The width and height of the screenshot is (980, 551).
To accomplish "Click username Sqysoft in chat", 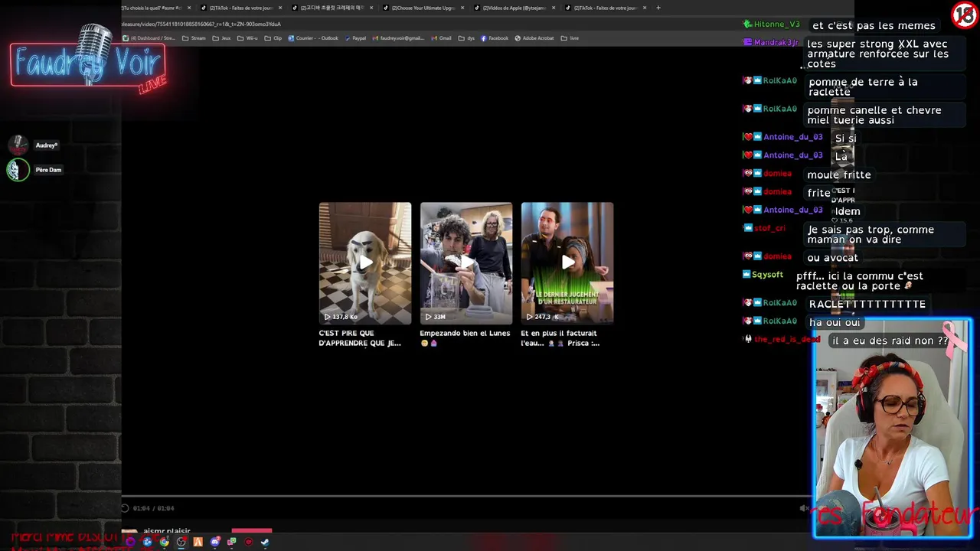I will point(767,275).
